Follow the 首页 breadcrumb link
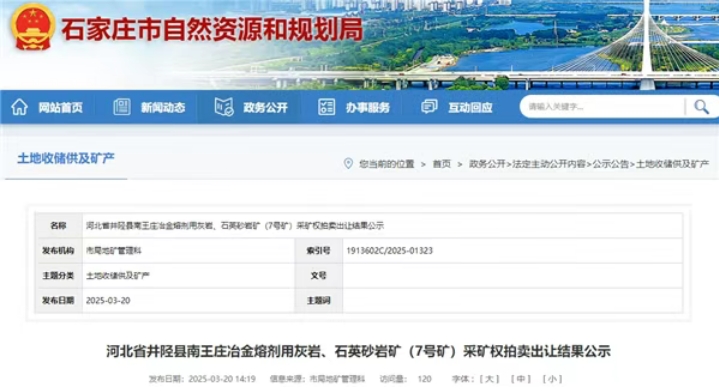The height and width of the screenshot is (391, 719). tap(442, 164)
